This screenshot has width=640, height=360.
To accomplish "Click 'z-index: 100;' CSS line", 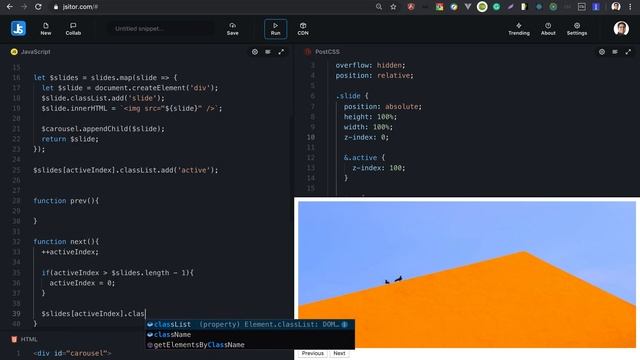I will tap(378, 168).
